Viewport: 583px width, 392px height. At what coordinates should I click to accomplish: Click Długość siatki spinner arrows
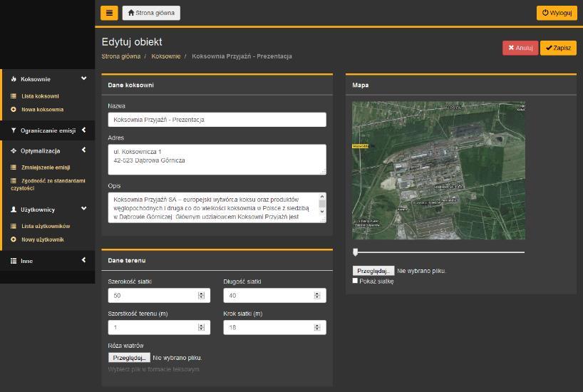click(317, 296)
